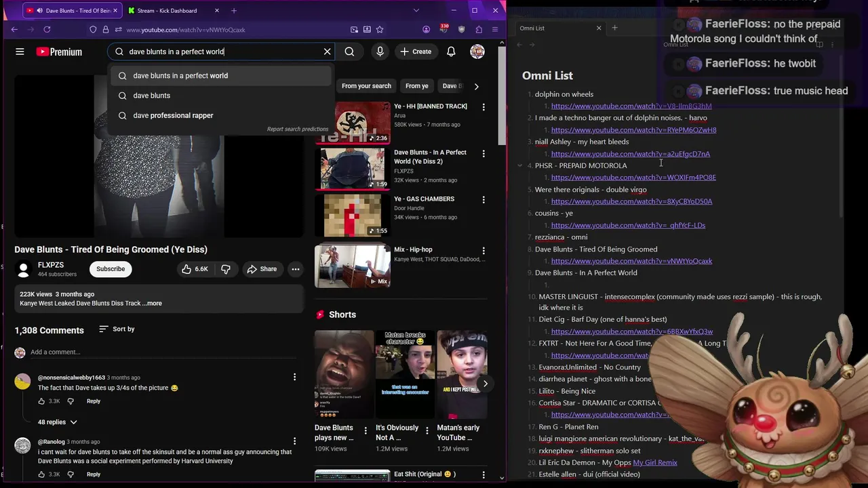
Task: Select the From your search chip
Action: tap(366, 86)
